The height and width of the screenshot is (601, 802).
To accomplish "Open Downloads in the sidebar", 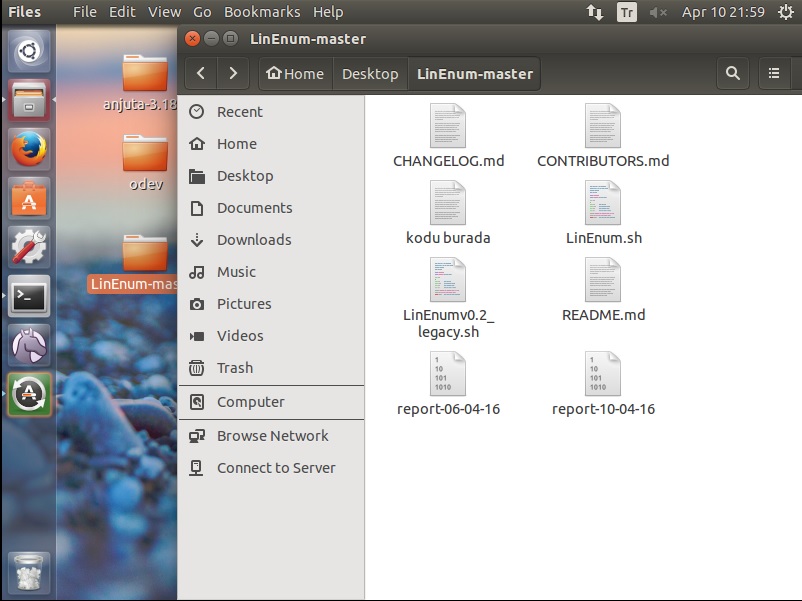I will 254,240.
